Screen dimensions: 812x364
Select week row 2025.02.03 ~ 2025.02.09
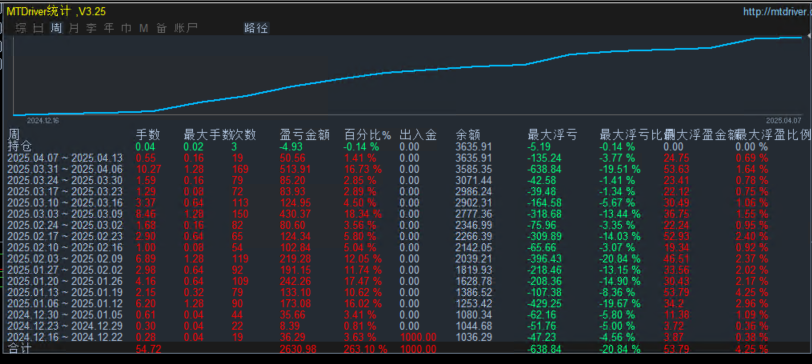pos(65,259)
